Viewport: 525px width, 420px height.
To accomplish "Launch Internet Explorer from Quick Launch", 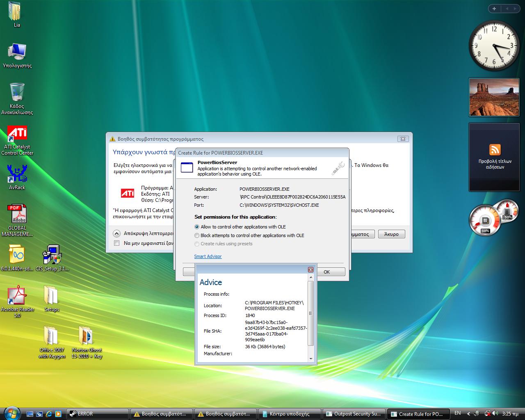I will coord(49,414).
